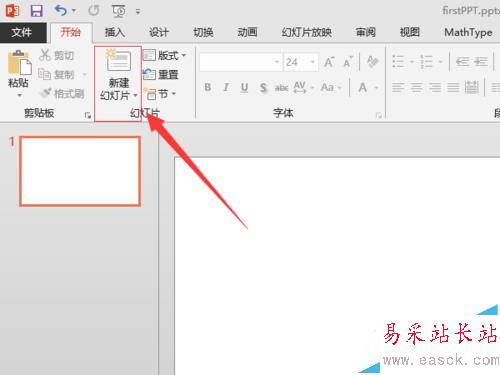Viewport: 500px width, 375px height.
Task: Click the Reset (重置) slide icon
Action: pos(149,74)
